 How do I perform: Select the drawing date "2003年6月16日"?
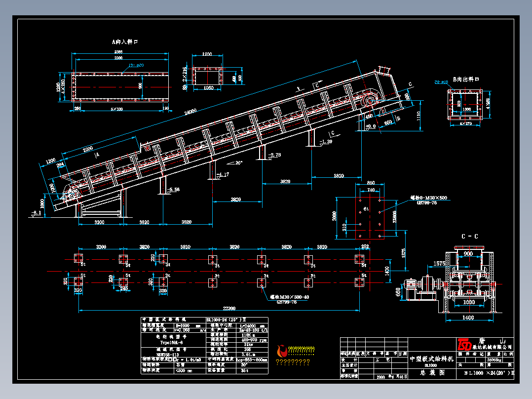pyautogui.click(x=391, y=377)
